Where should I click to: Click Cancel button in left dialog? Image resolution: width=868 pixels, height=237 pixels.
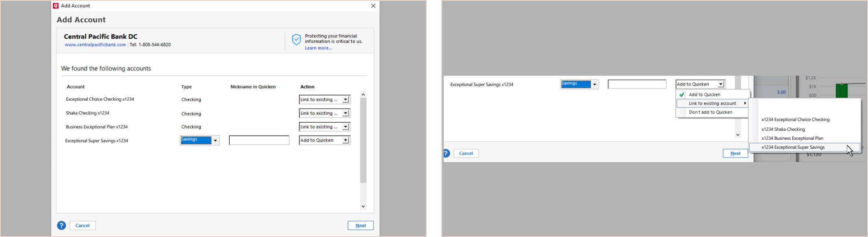coord(82,226)
